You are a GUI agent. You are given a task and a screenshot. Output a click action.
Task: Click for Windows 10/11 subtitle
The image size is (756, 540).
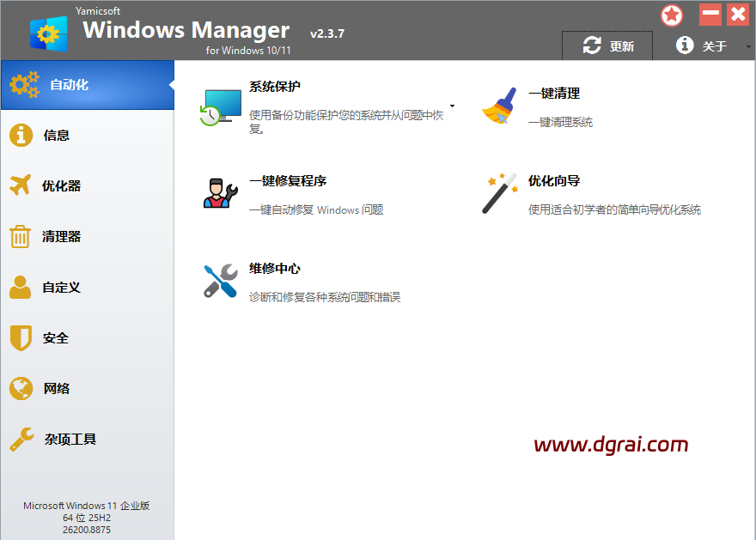point(248,50)
